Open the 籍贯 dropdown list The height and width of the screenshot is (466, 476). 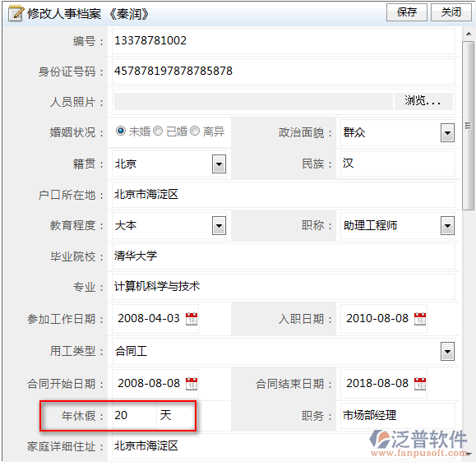point(219,164)
